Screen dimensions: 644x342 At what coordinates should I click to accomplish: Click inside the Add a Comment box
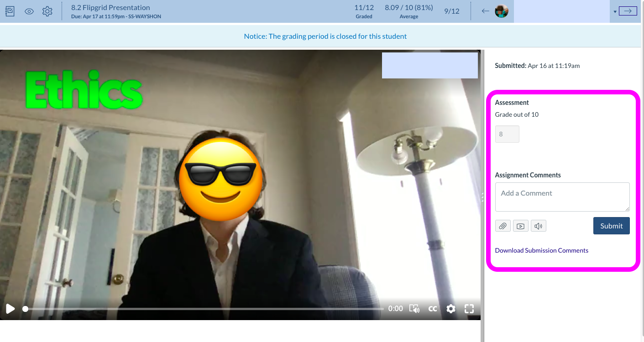pos(562,197)
